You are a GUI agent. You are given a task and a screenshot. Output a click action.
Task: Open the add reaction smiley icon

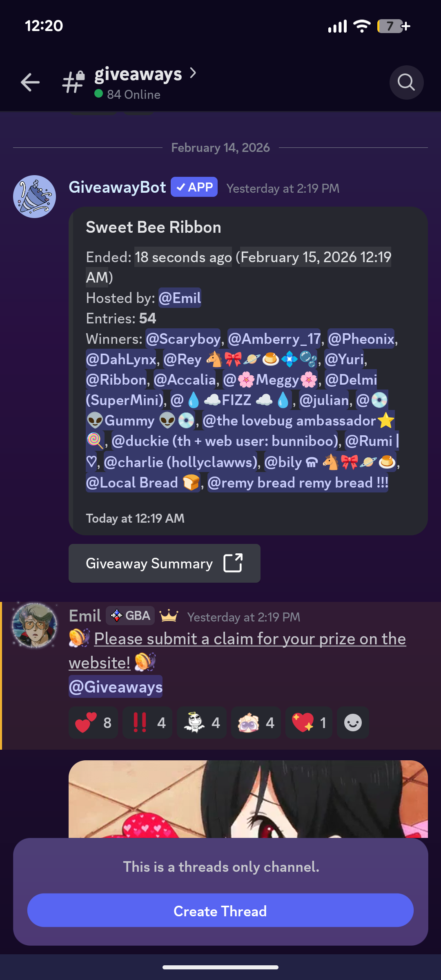[353, 723]
